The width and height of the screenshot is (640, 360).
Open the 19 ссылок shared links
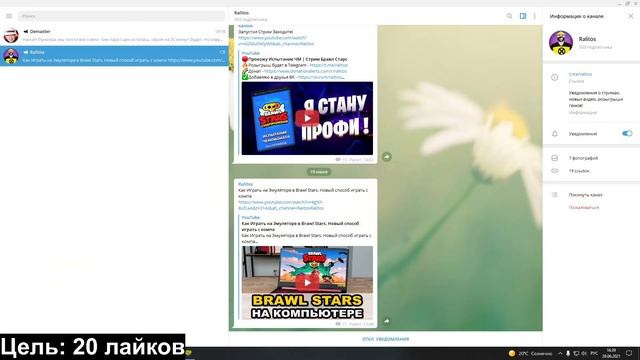tap(579, 171)
